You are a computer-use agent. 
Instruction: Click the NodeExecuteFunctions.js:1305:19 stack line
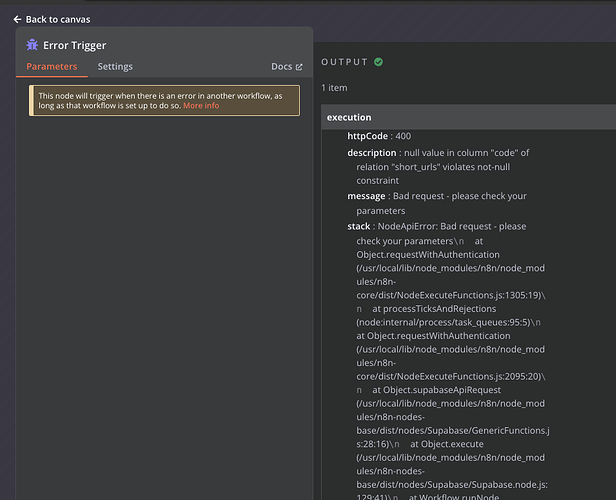pyautogui.click(x=451, y=295)
